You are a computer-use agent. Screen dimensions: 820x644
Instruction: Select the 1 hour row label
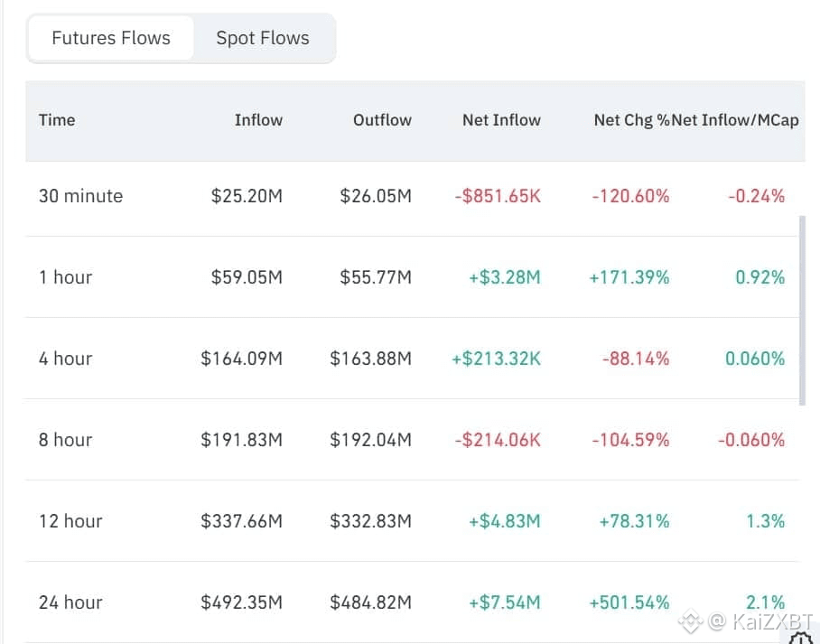(65, 277)
